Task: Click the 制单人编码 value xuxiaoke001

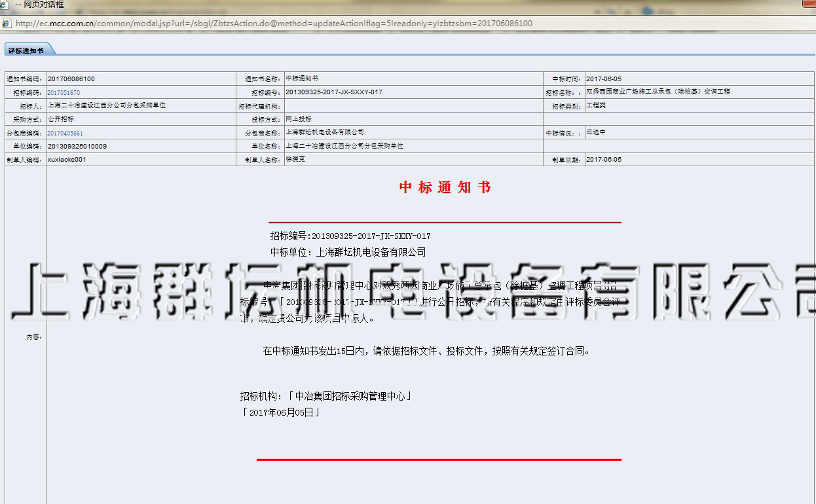Action: [x=67, y=160]
